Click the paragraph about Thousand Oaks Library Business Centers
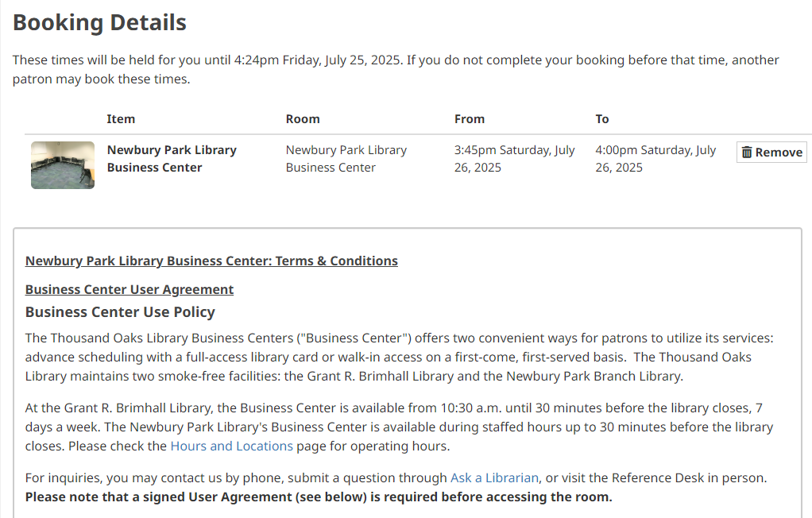The image size is (812, 518). pos(399,357)
